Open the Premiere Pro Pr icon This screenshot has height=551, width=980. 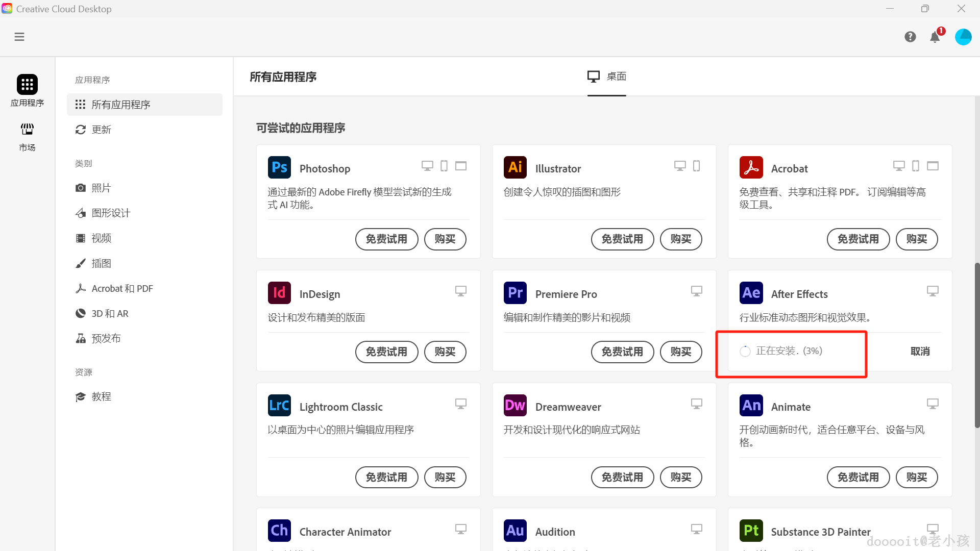point(515,292)
